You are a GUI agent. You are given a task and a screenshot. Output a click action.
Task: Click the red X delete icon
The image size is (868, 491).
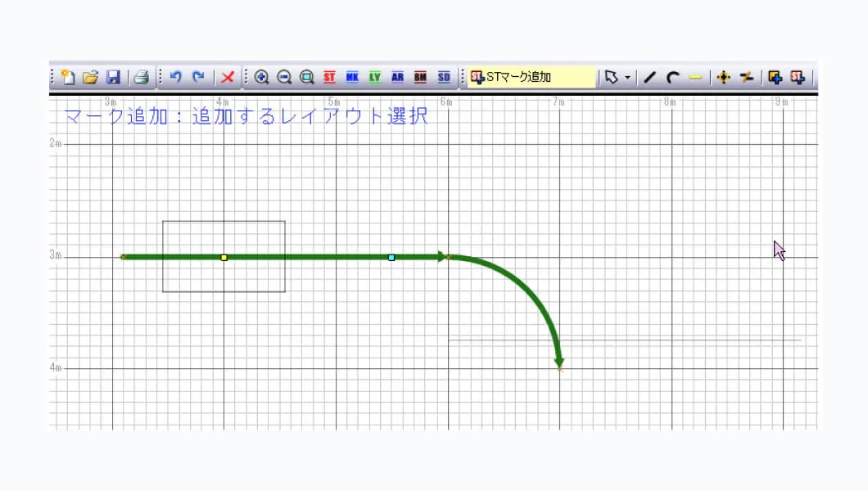click(x=228, y=78)
